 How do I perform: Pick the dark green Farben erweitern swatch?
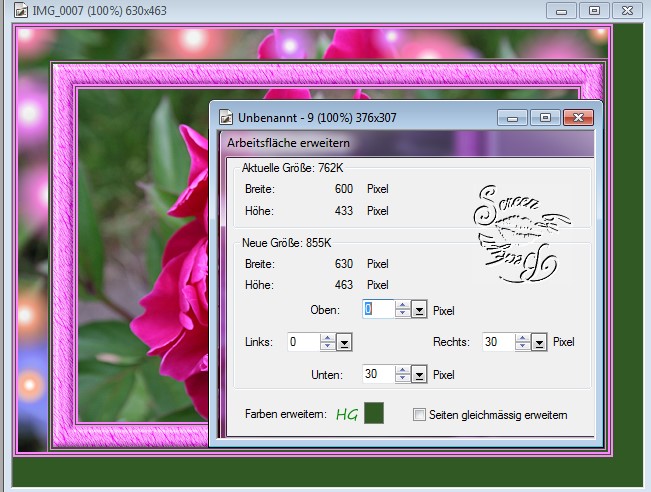click(374, 413)
